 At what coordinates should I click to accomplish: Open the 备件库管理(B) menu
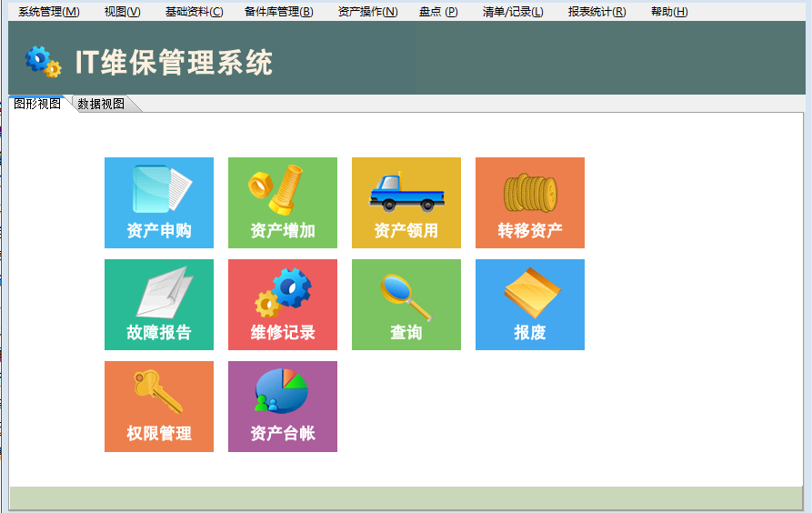pos(278,12)
